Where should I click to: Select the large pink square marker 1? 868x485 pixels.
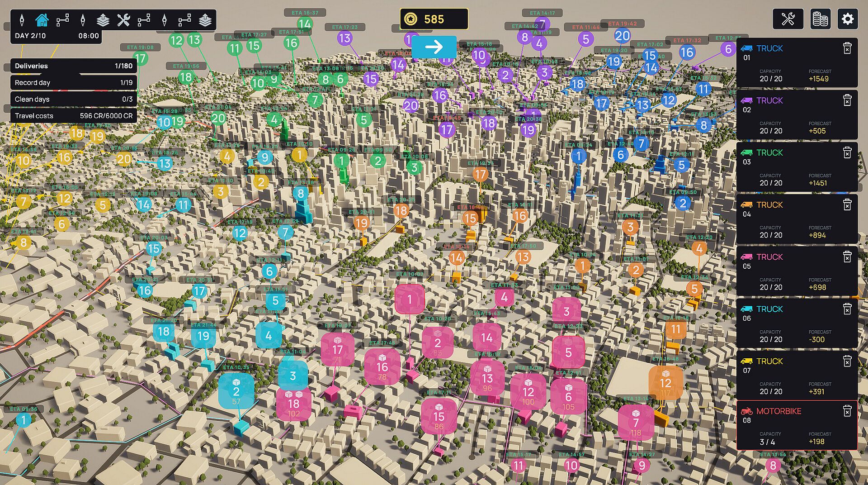click(x=410, y=299)
